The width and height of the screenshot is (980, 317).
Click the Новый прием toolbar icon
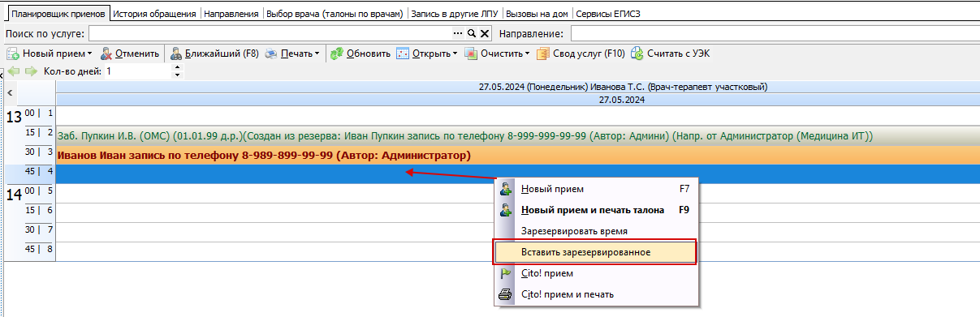tap(13, 54)
